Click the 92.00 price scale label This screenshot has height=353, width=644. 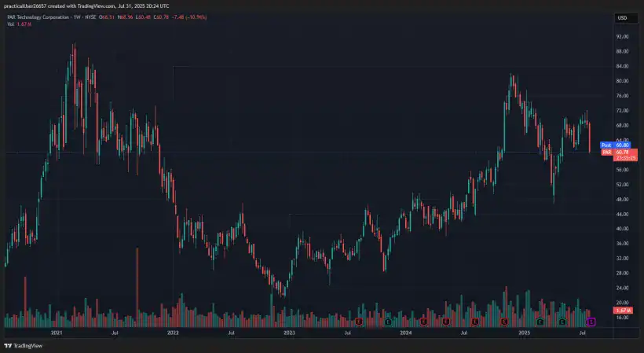click(622, 36)
